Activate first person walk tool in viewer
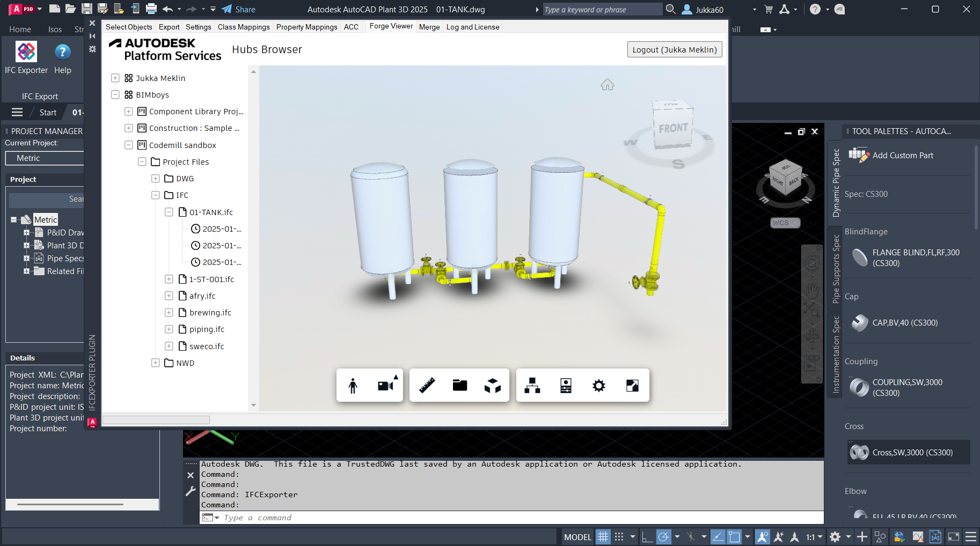 (353, 385)
